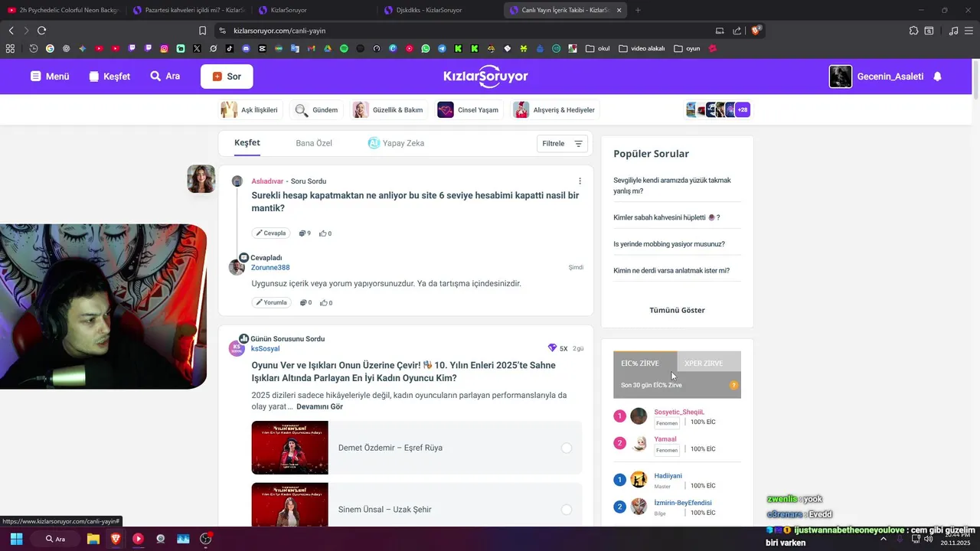Open a new browser tab with plus
Image resolution: width=980 pixels, height=551 pixels.
[x=638, y=10]
